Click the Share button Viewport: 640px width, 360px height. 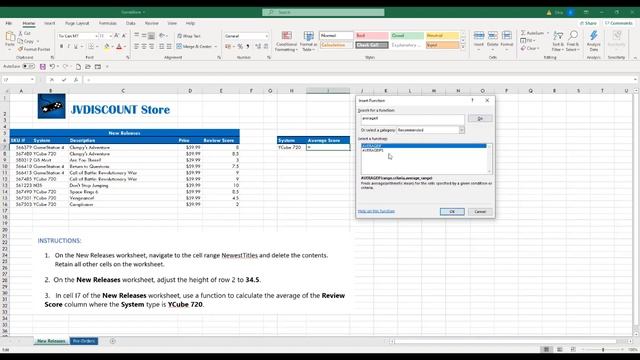point(588,23)
